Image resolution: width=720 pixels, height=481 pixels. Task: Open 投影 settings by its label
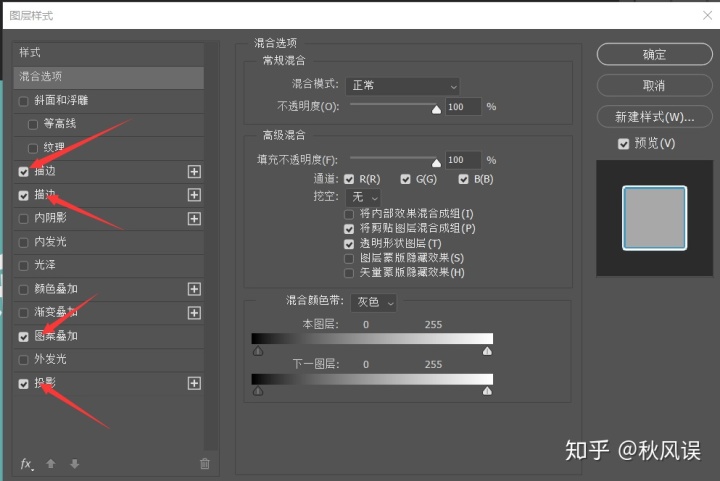(45, 383)
